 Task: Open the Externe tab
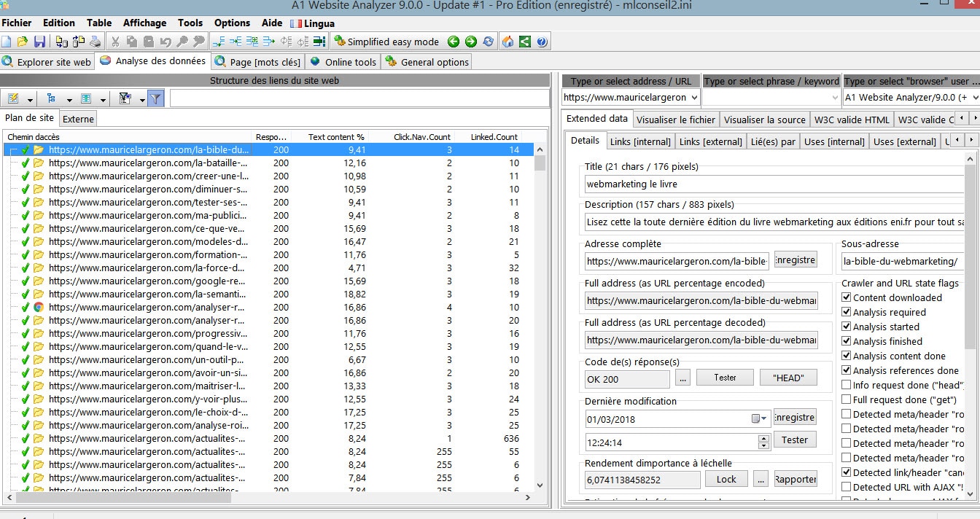coord(77,118)
